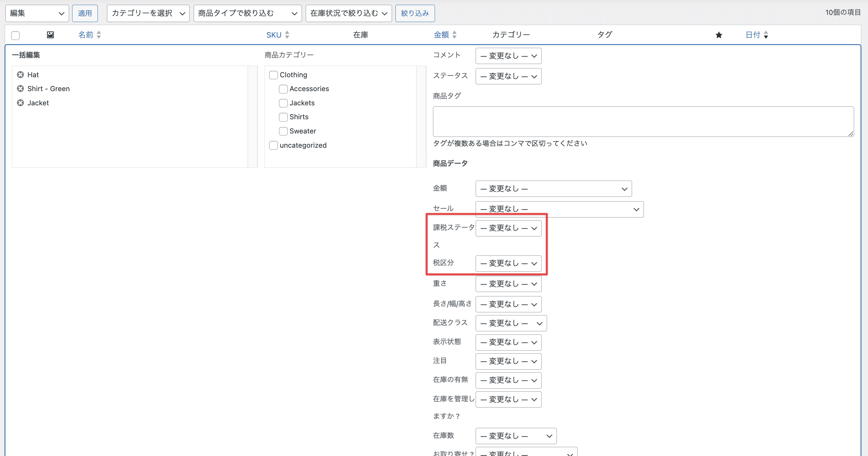The width and height of the screenshot is (868, 456).
Task: Click the image thumbnail column icon
Action: coord(50,35)
